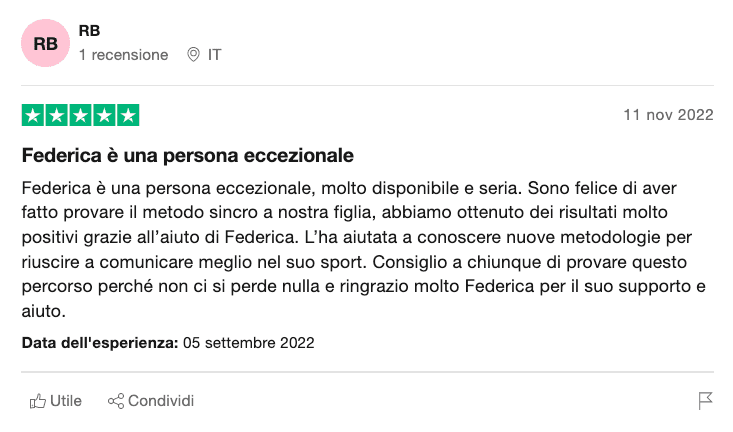Click the IT country label
Image resolution: width=733 pixels, height=432 pixels.
click(x=215, y=55)
